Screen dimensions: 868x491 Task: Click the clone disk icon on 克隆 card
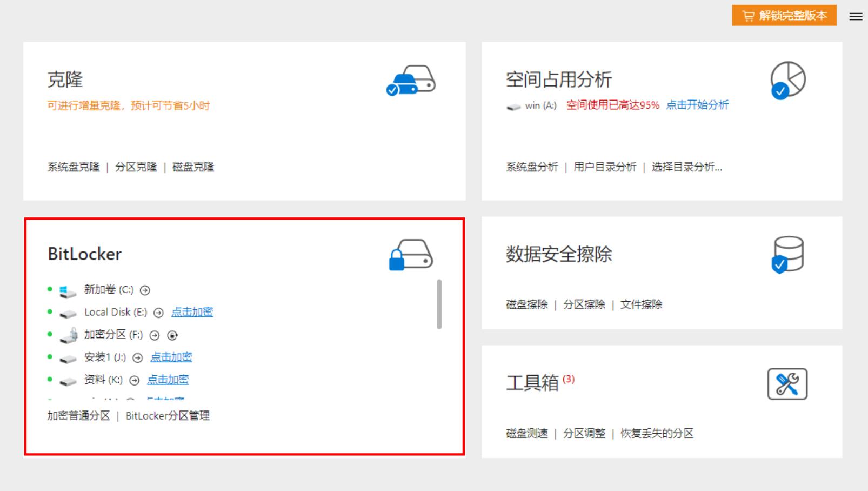[x=411, y=80]
